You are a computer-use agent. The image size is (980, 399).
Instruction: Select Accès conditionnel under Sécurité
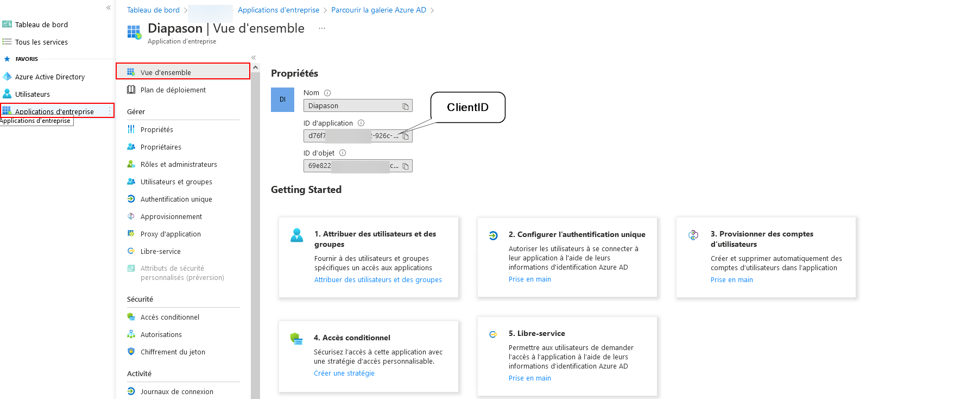169,317
